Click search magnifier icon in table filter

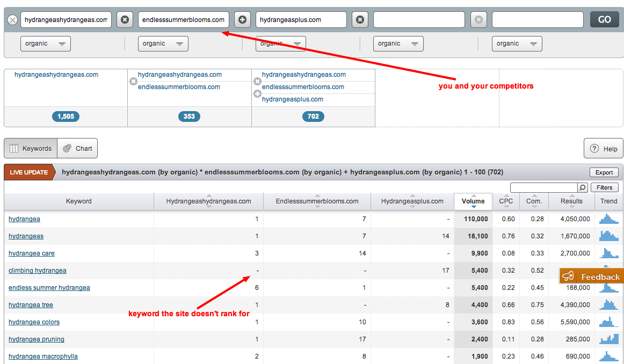(582, 187)
